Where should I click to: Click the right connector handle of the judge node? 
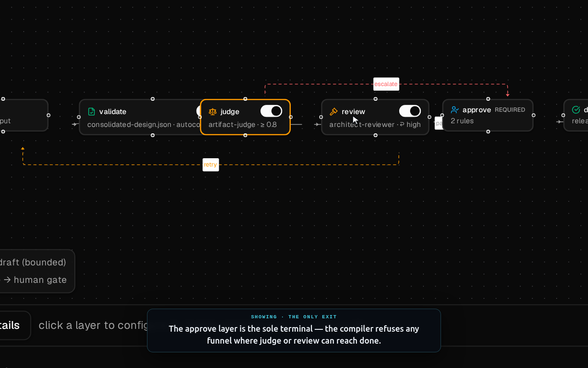291,117
